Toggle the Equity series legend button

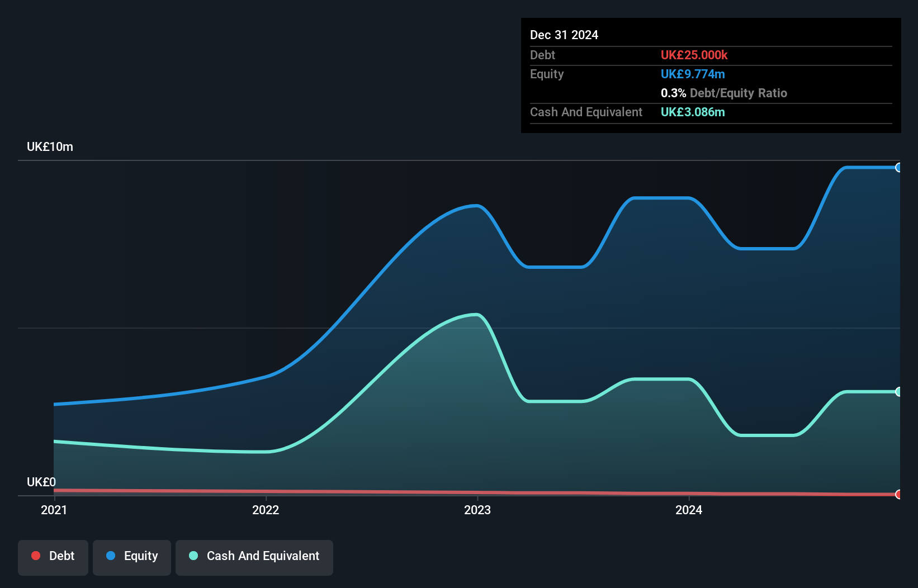(x=132, y=557)
